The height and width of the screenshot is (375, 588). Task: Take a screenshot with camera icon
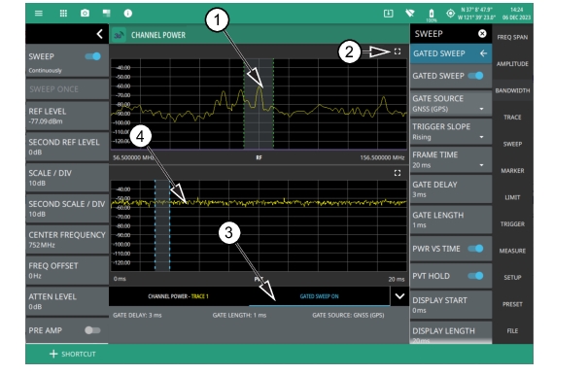[86, 14]
